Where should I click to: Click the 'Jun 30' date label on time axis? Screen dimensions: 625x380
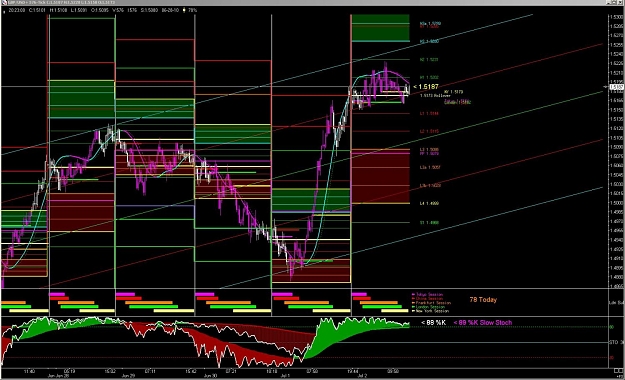(x=210, y=376)
